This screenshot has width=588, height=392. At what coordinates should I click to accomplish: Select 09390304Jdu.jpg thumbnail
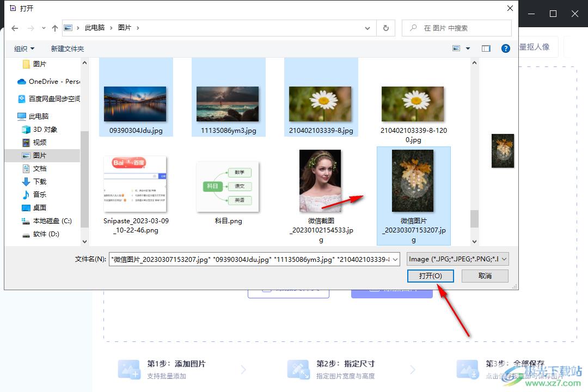click(x=136, y=104)
